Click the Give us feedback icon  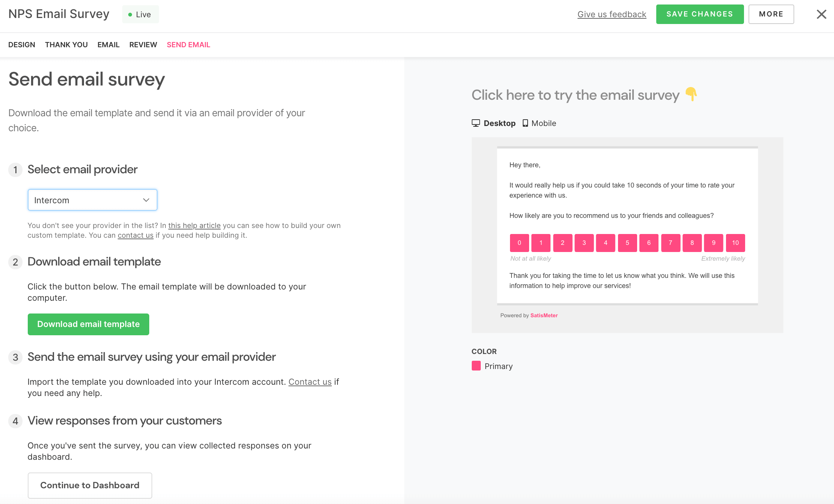point(612,14)
